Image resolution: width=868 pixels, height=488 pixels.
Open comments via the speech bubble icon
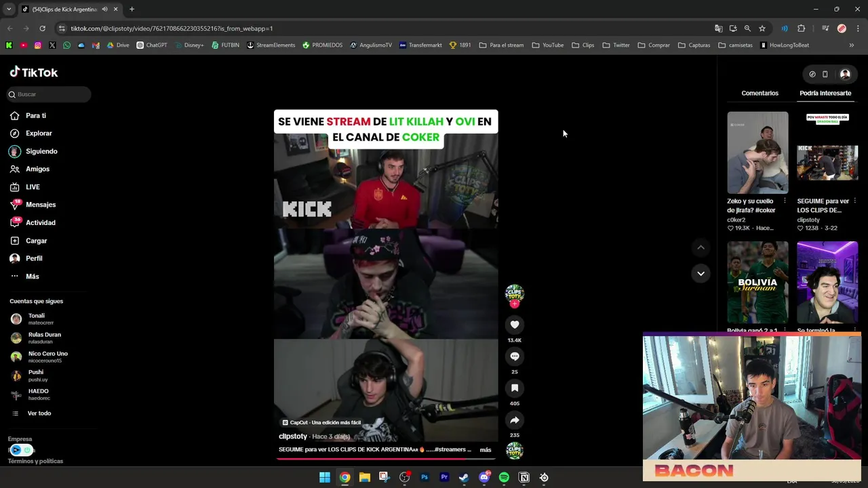point(515,357)
